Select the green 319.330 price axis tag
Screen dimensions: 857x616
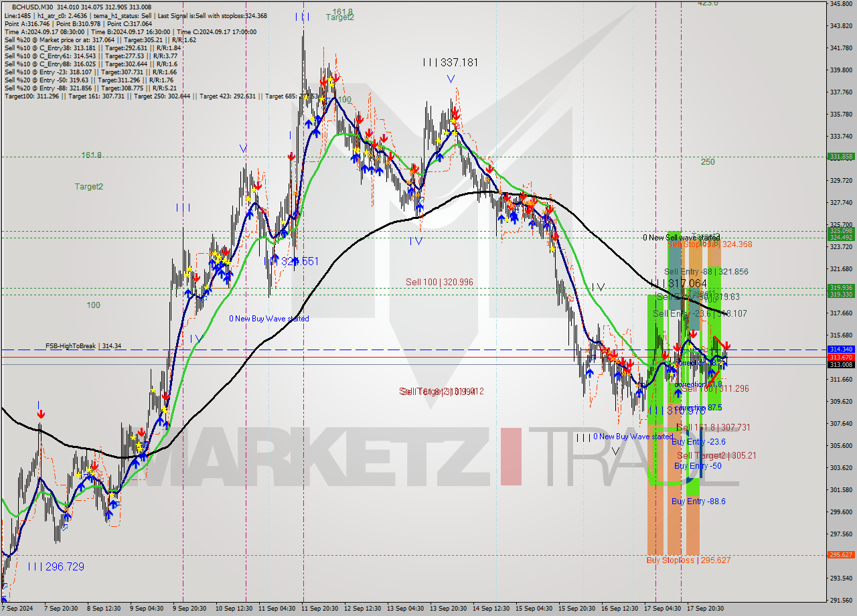pos(841,294)
